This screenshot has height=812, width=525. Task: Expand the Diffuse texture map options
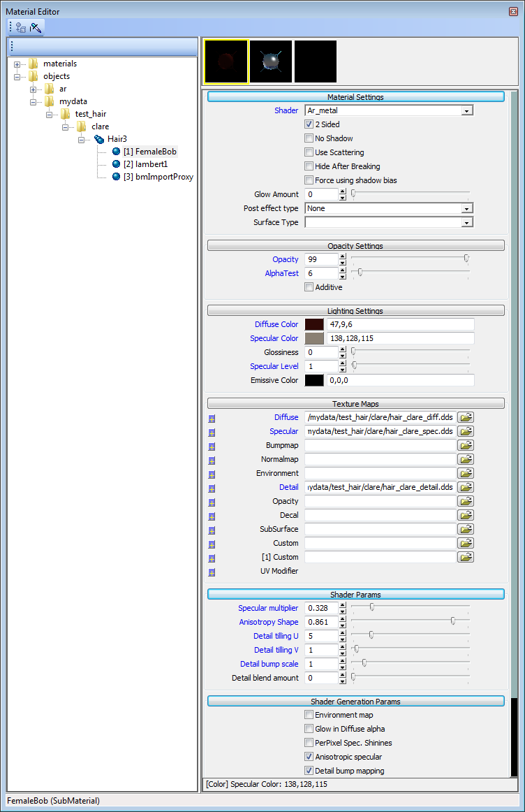(212, 419)
